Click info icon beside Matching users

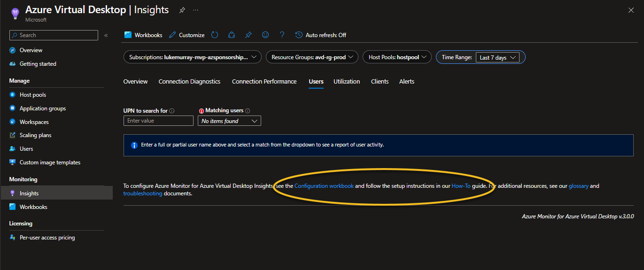point(248,111)
